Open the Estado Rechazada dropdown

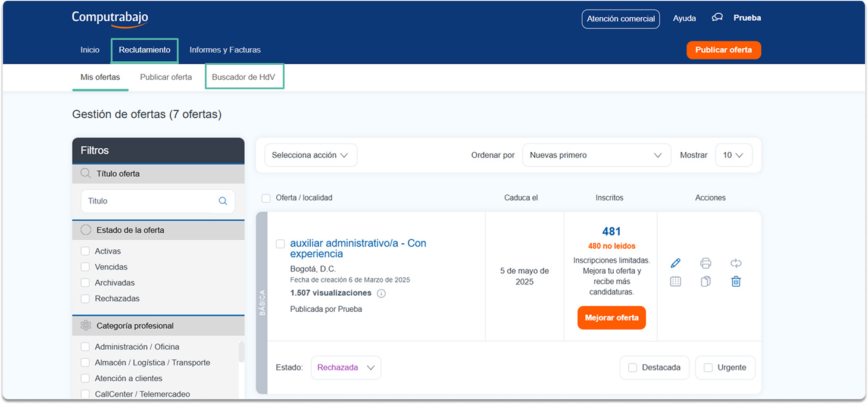[346, 368]
